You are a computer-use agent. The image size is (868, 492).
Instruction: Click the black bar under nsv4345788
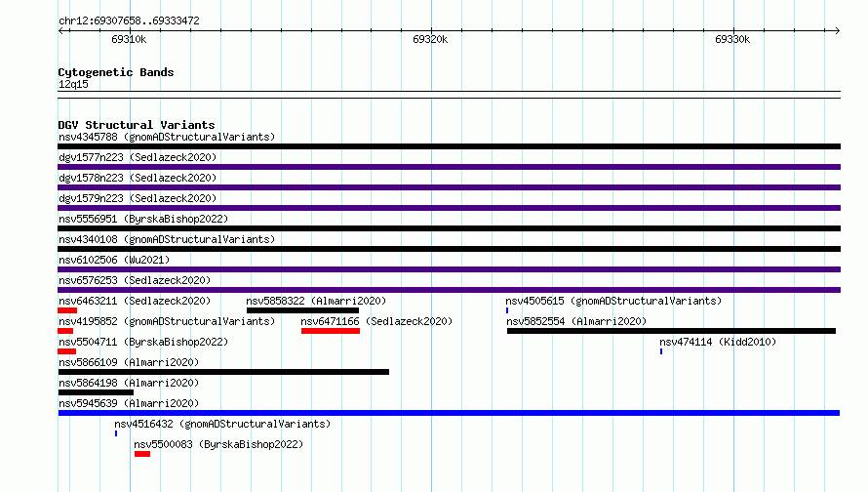(x=449, y=146)
